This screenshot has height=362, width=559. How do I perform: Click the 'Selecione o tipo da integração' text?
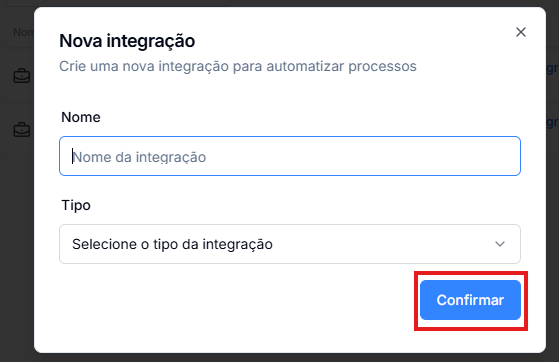(x=172, y=244)
